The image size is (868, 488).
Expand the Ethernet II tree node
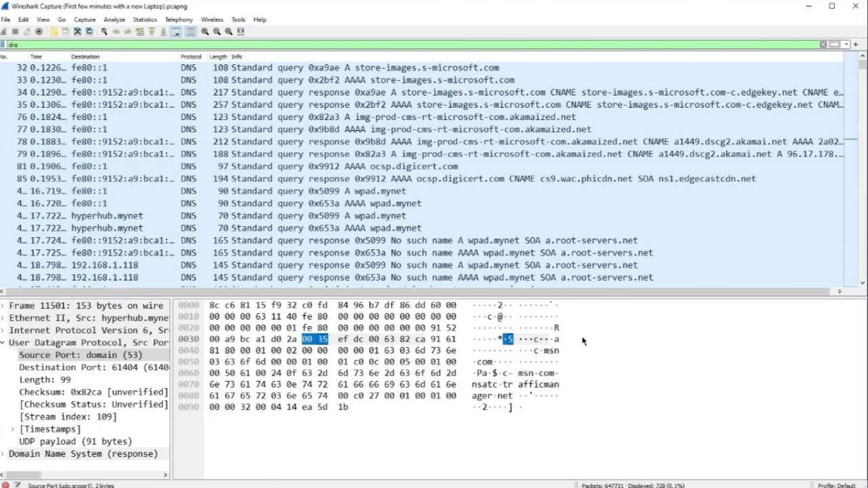click(x=3, y=318)
